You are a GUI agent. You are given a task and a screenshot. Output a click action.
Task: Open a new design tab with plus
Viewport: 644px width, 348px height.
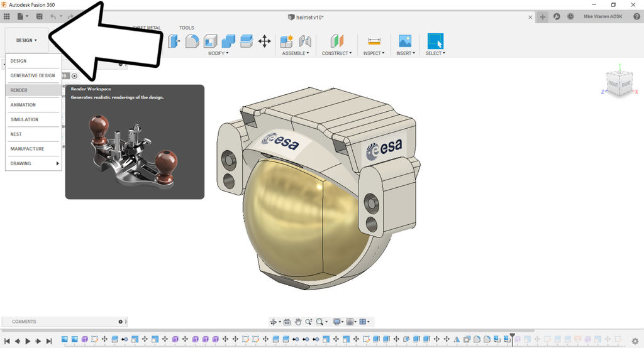[x=543, y=17]
